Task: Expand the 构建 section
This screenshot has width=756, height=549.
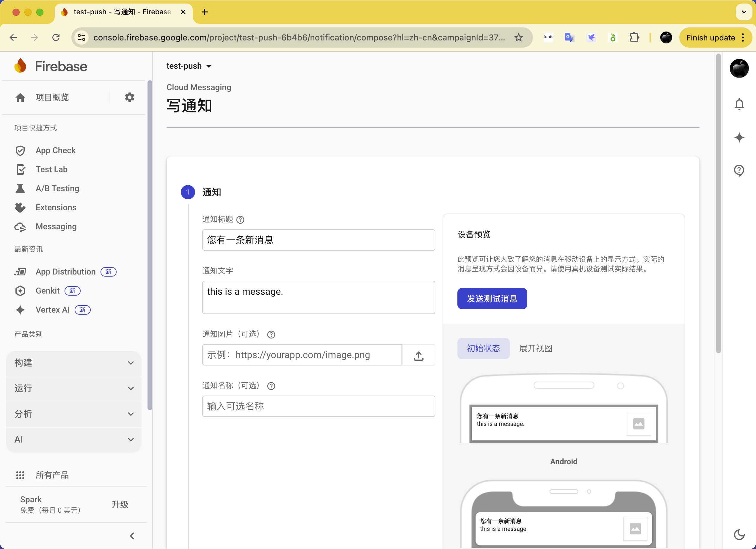Action: [x=74, y=363]
